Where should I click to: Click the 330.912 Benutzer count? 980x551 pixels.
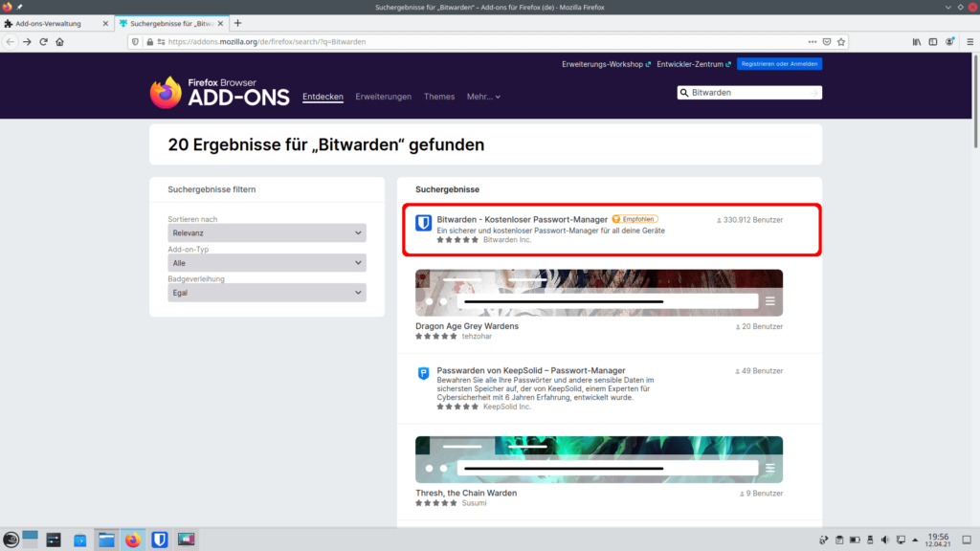749,220
